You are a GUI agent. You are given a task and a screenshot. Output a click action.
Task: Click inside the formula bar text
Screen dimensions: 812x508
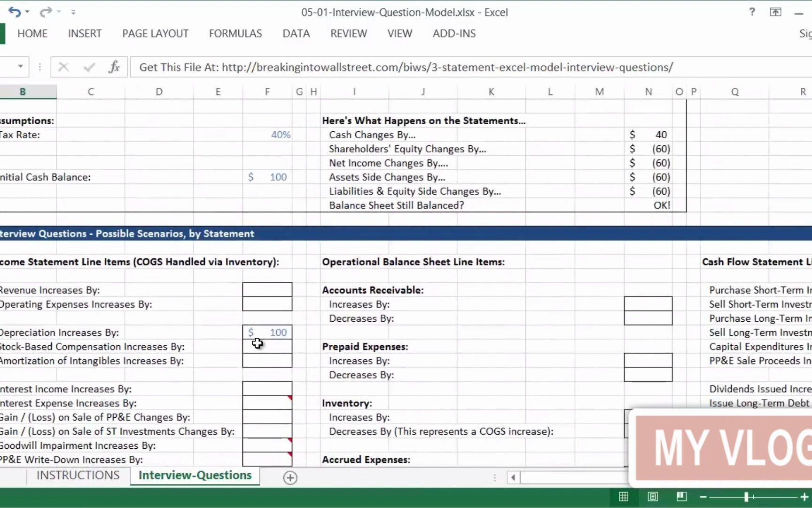406,67
